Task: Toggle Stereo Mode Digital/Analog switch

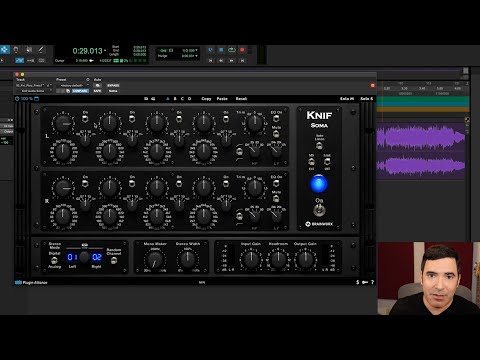Action: pos(54,260)
